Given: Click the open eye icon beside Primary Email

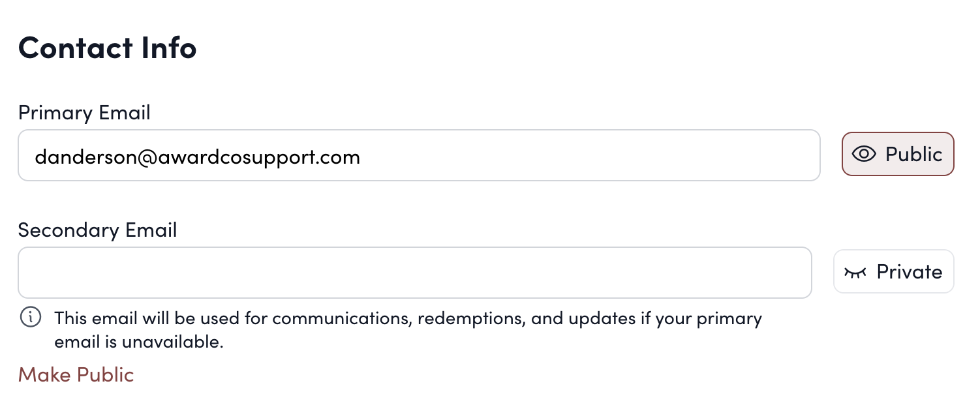Looking at the screenshot, I should [x=863, y=155].
